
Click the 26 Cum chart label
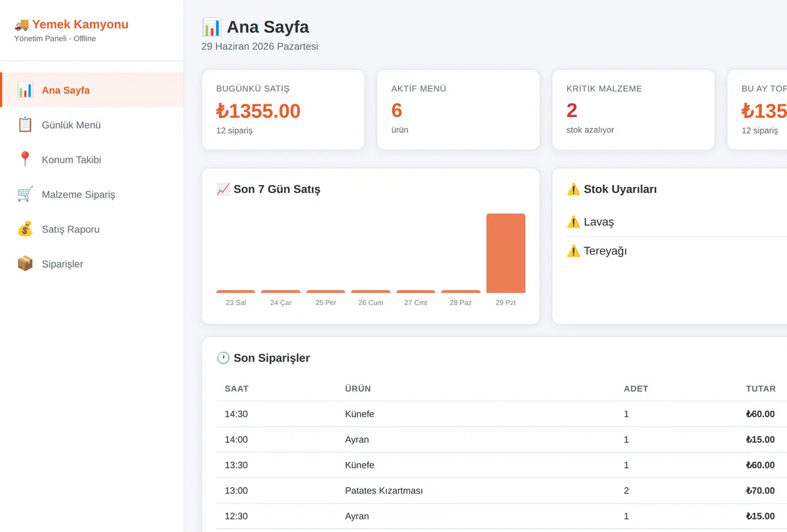click(371, 302)
